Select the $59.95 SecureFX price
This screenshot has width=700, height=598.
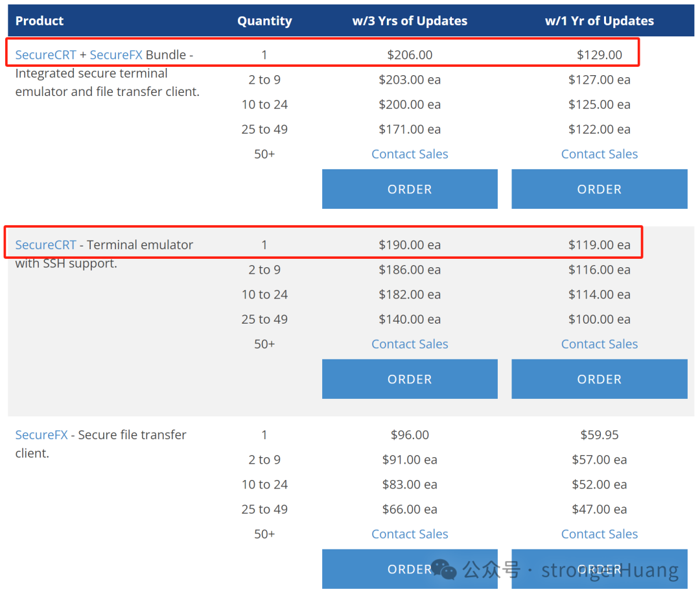[x=600, y=435]
